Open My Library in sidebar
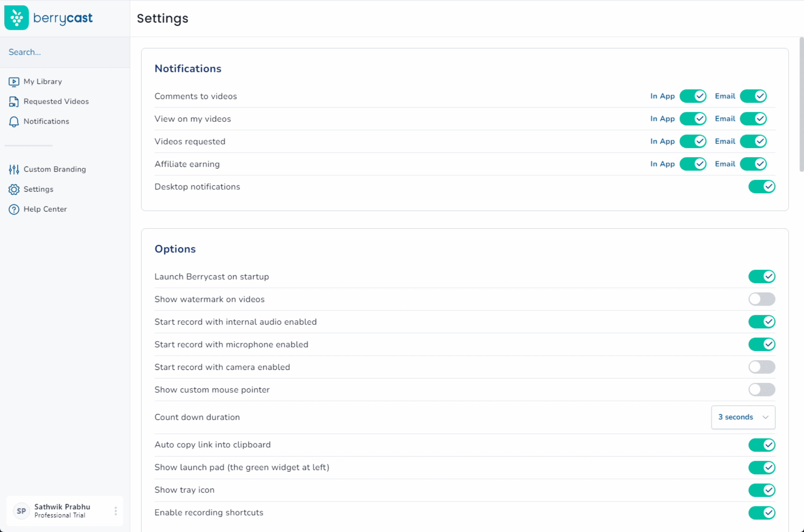The height and width of the screenshot is (532, 804). click(43, 81)
